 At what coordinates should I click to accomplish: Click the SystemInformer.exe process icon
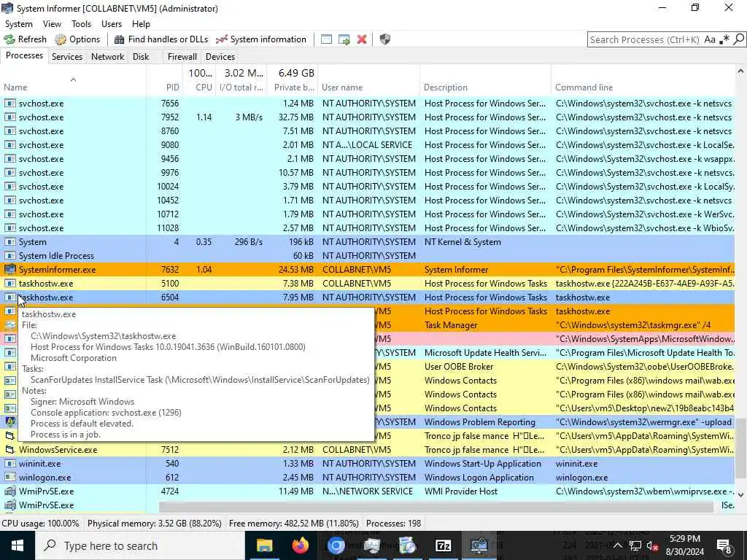[x=10, y=270]
